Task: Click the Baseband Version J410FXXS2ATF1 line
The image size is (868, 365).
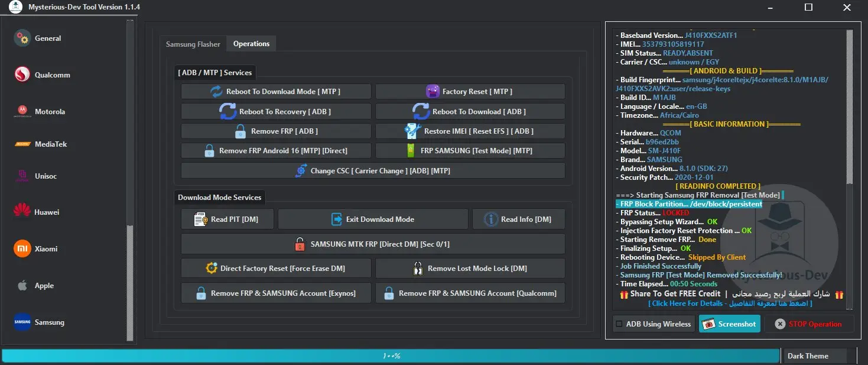Action: [677, 35]
